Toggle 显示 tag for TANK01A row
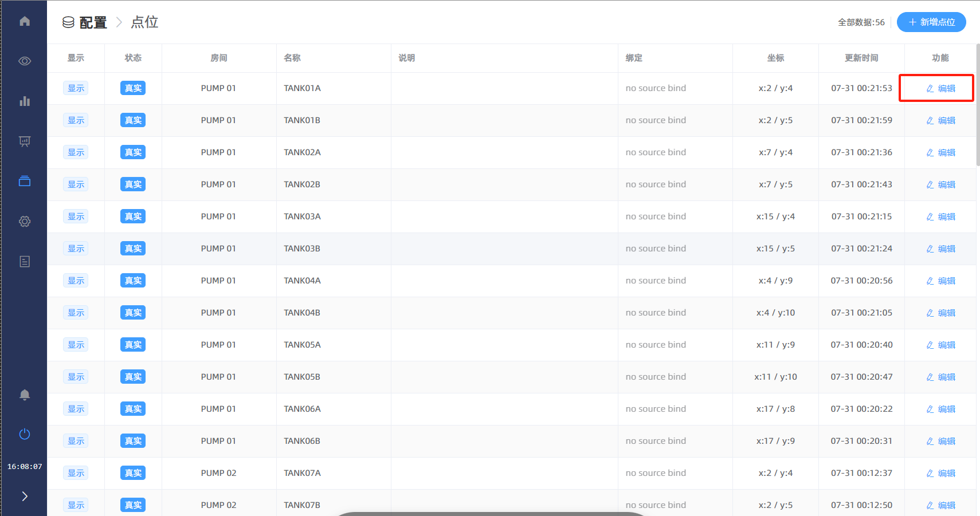980x516 pixels. click(76, 88)
